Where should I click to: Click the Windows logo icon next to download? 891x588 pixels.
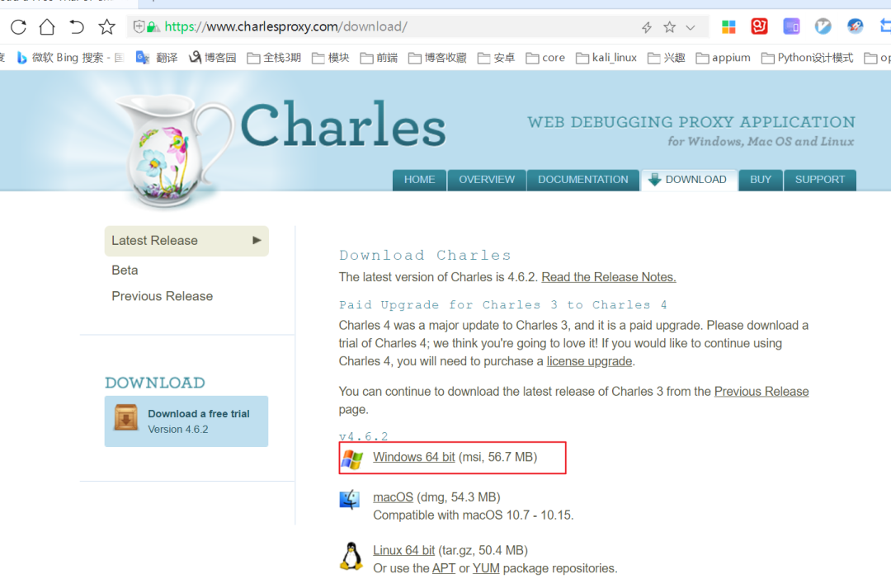(352, 459)
